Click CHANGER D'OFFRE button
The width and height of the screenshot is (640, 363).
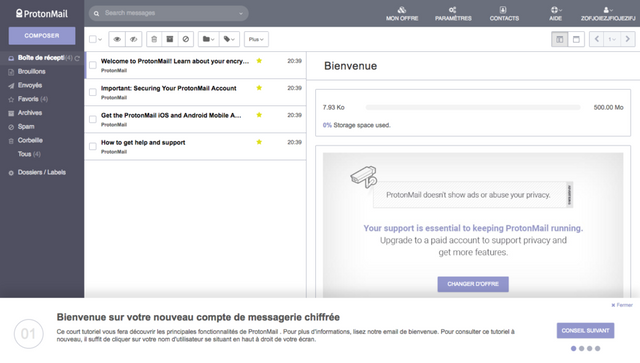coord(473,284)
